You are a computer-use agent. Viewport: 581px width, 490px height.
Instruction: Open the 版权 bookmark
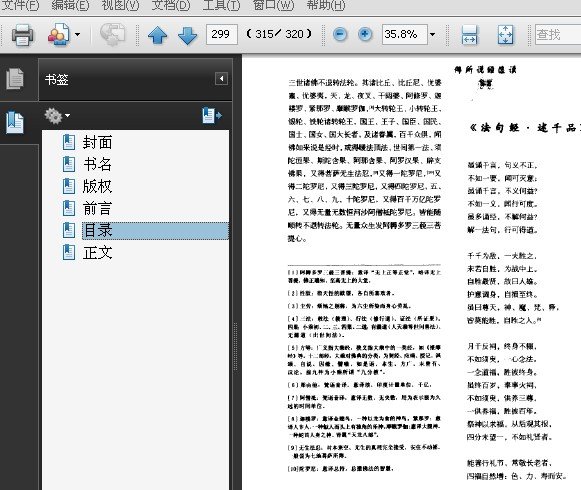(x=97, y=186)
